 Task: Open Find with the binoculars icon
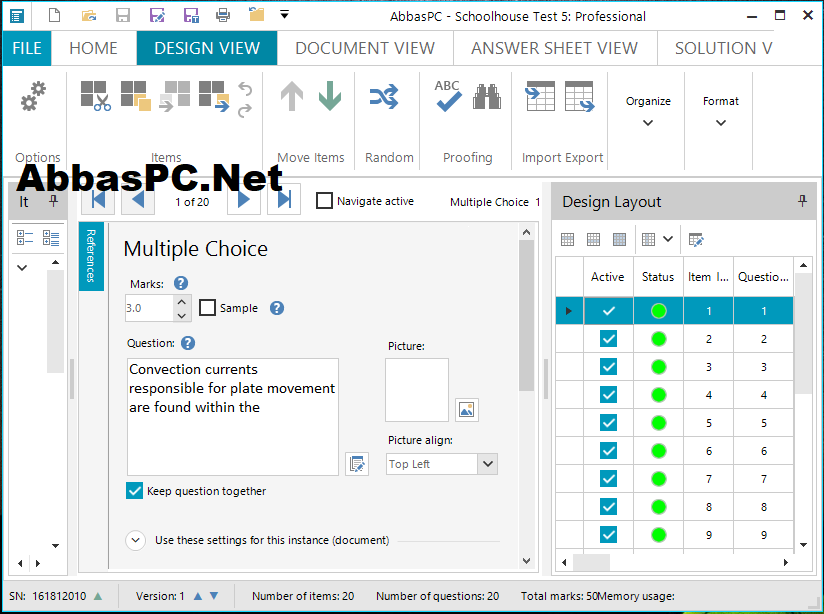[487, 96]
